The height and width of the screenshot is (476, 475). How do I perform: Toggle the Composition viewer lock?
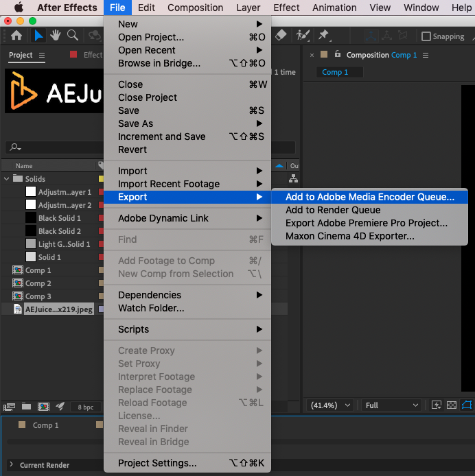pos(337,54)
